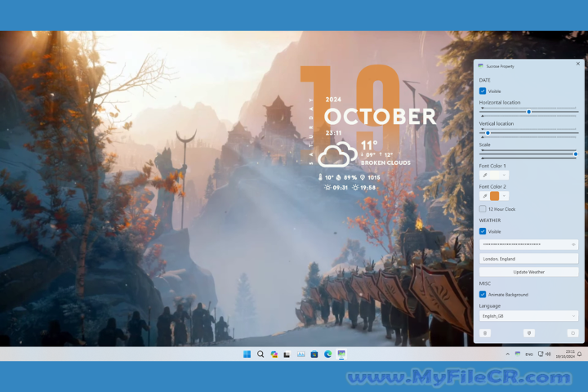This screenshot has height=392, width=588.
Task: Open the taskbar clock and date
Action: tap(565, 354)
